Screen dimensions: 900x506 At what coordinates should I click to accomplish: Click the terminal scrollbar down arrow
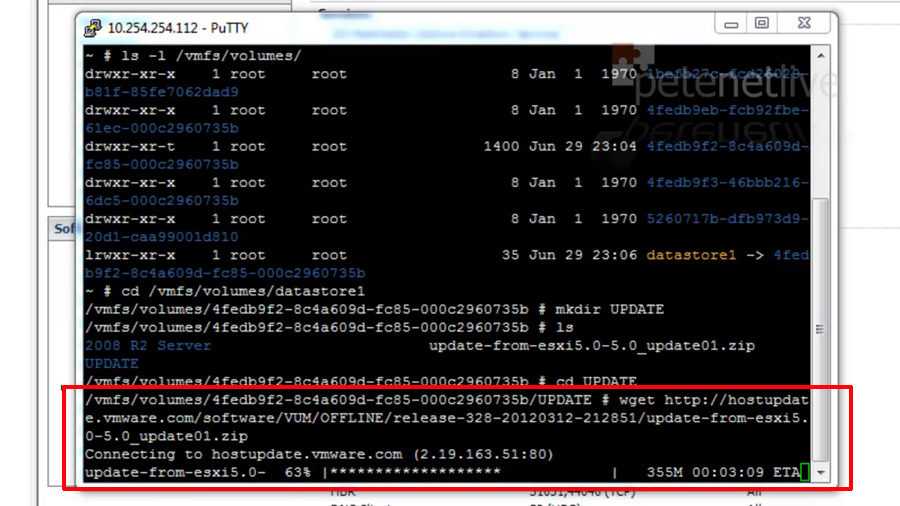[x=820, y=473]
